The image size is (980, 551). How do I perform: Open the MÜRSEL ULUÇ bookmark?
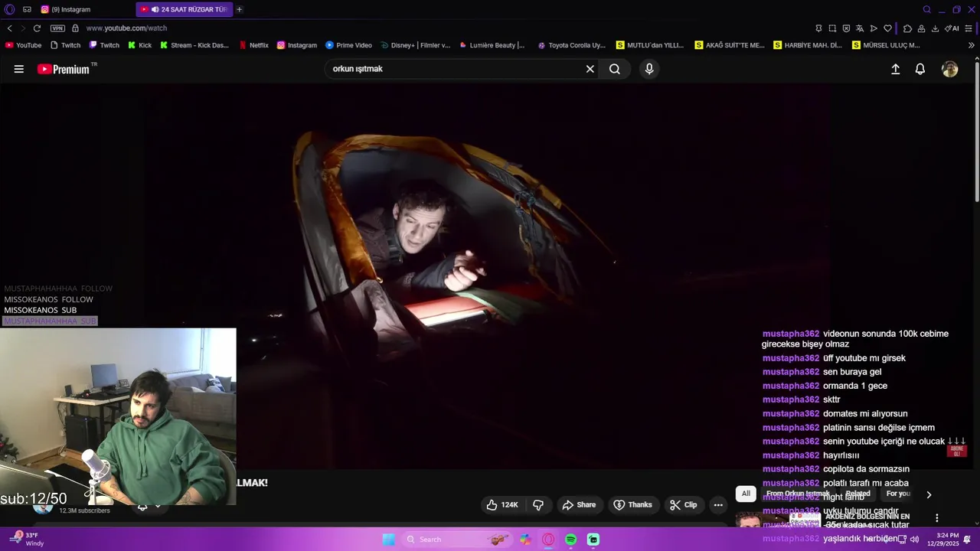point(886,45)
